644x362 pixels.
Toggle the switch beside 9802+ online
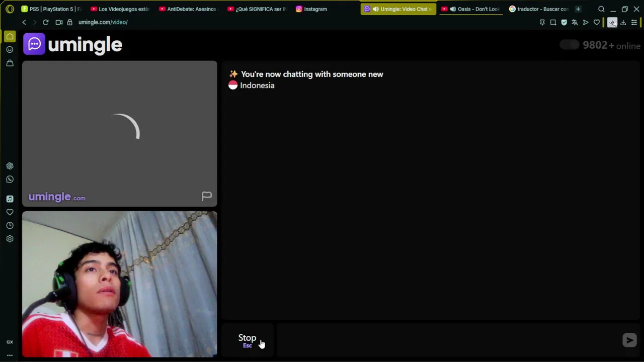point(570,45)
